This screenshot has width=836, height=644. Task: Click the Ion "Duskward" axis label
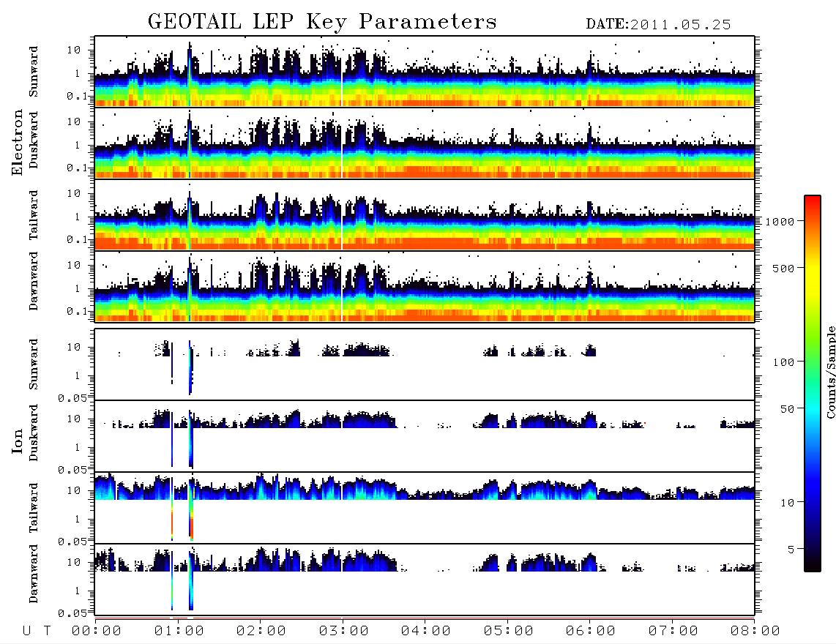coord(34,433)
